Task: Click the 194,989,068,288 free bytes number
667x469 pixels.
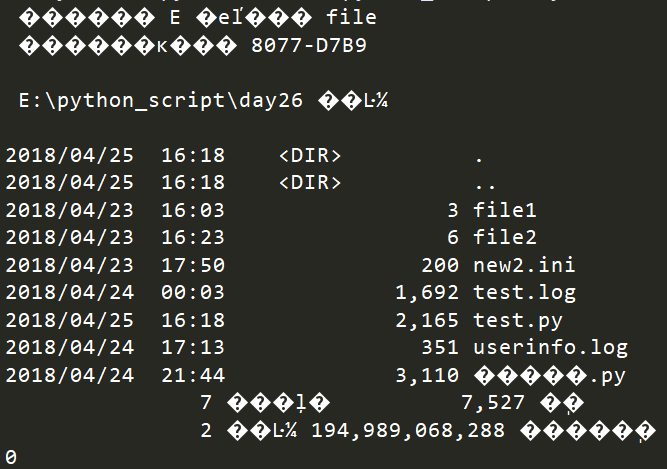Action: 408,431
